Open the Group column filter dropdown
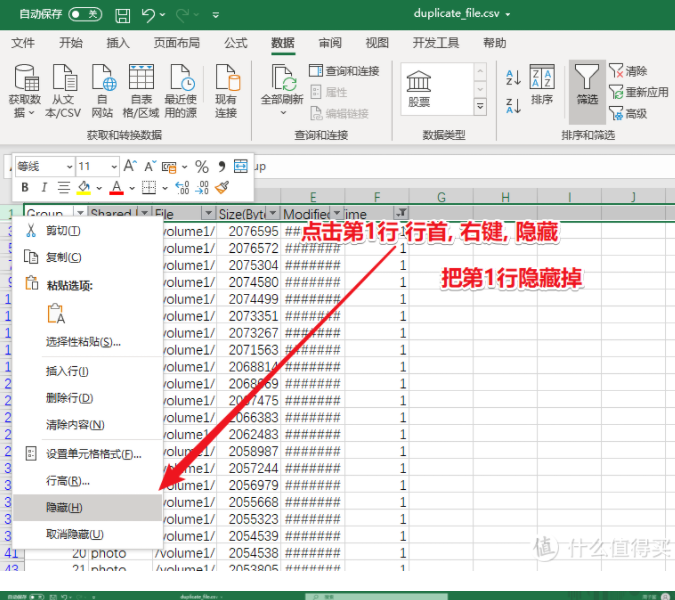 [78, 213]
